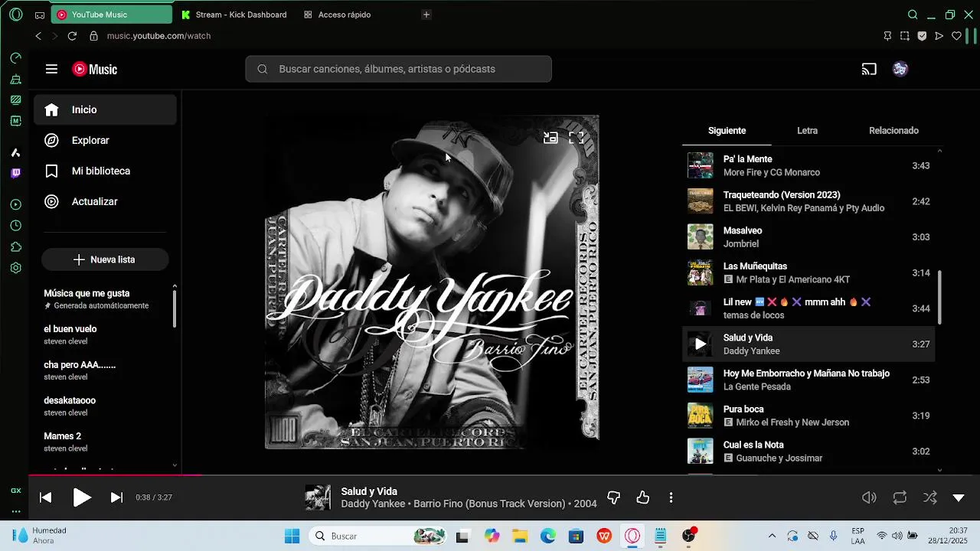Open Twitch in Opera GX sidebar
Screen dimensions: 980x551
pyautogui.click(x=15, y=173)
